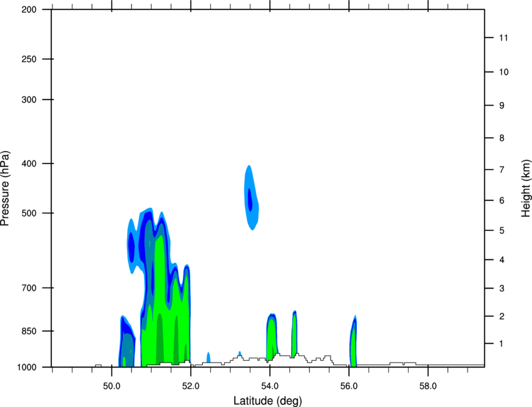Click the 1000 pressure tick label
This screenshot has width=532, height=407.
[26, 368]
